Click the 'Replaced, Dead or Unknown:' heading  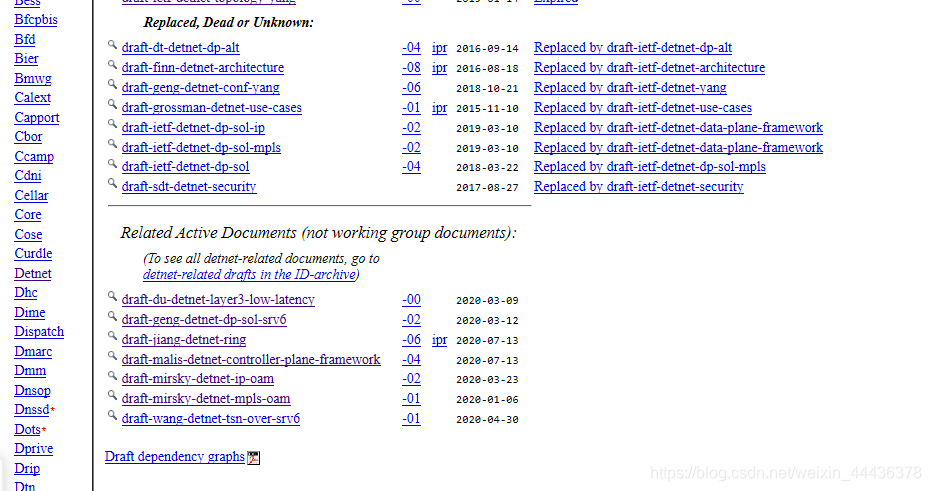tap(229, 23)
